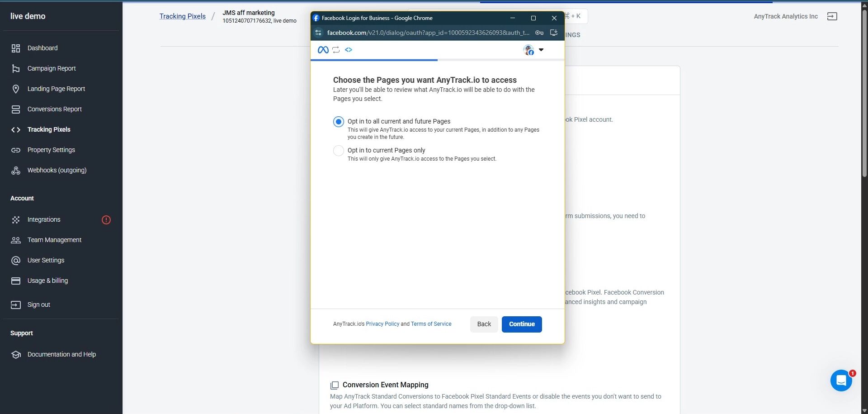This screenshot has width=868, height=414.
Task: Open Integrations in the sidebar
Action: 44,220
